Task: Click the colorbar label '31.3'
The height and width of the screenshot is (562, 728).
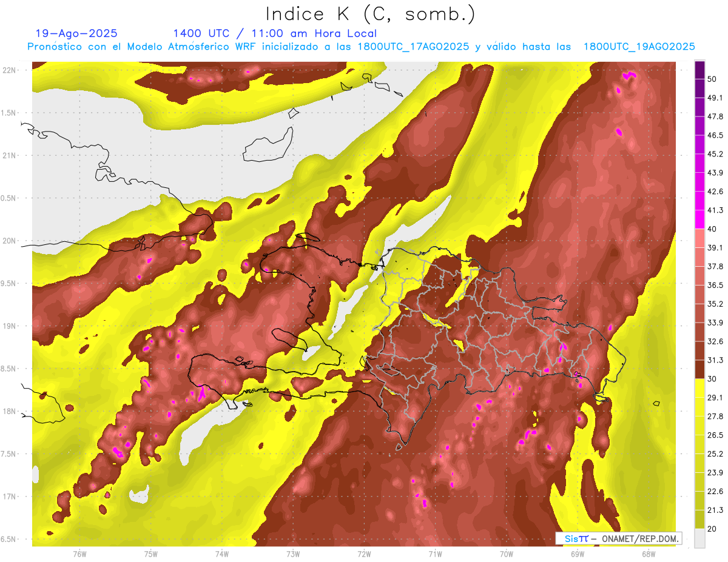Action: pos(715,360)
